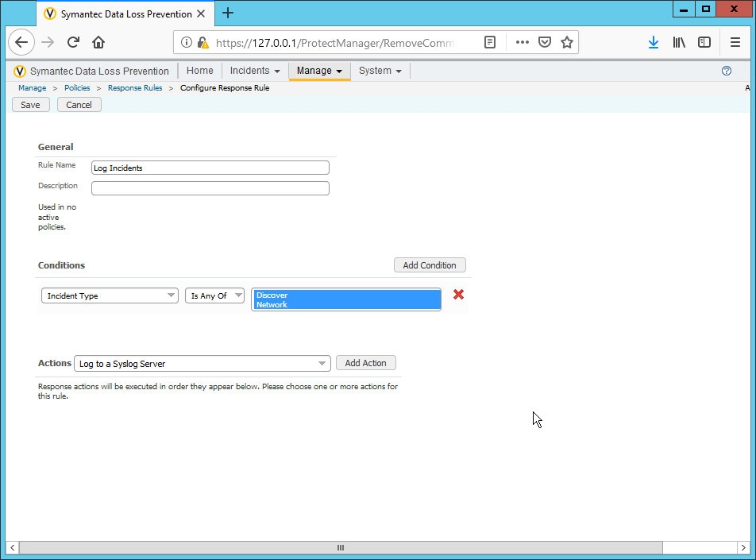The image size is (756, 560).
Task: Open a new browser tab
Action: [228, 13]
